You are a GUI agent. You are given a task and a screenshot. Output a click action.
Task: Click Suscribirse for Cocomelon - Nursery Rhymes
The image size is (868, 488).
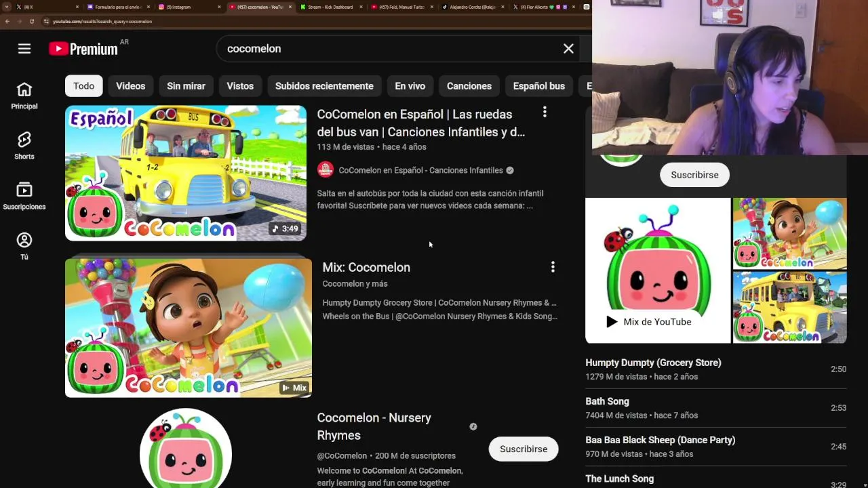pyautogui.click(x=524, y=449)
